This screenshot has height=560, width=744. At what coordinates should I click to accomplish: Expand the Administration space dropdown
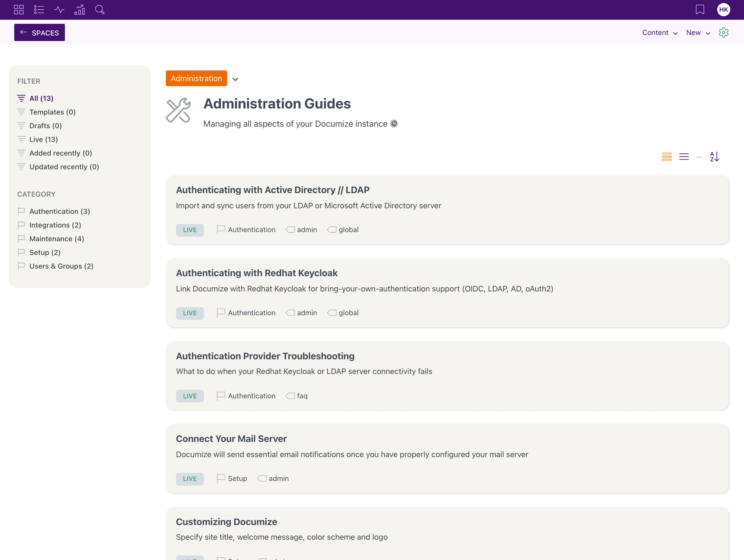click(x=236, y=78)
